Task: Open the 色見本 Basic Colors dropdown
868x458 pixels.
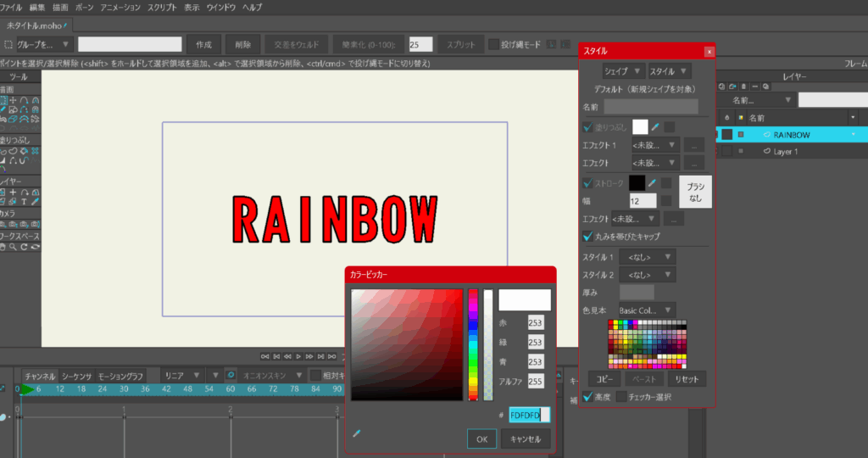Action: (647, 310)
